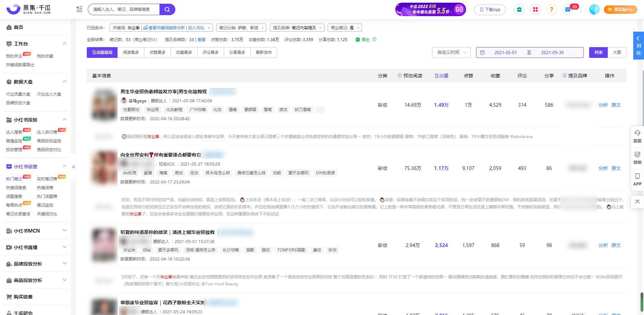This screenshot has height=315, width=644.
Task: Click the Qian-Gua logo
Action: [x=29, y=9]
